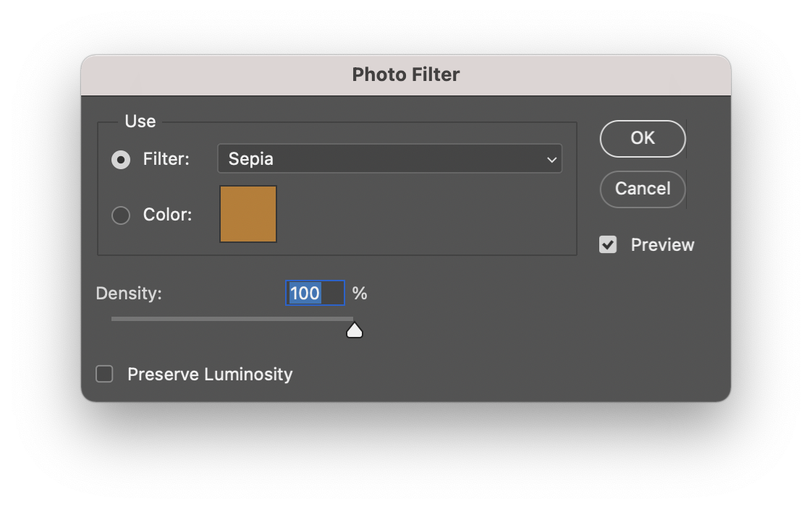The height and width of the screenshot is (509, 812).
Task: Open the orange-brown color swatch picker
Action: click(248, 214)
